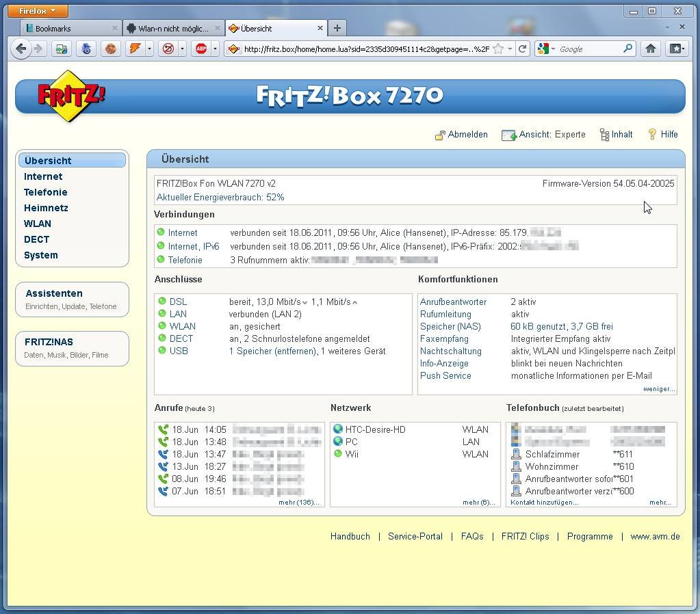This screenshot has width=700, height=614.
Task: Open dropdown arrow next to lightning icon
Action: 149,49
